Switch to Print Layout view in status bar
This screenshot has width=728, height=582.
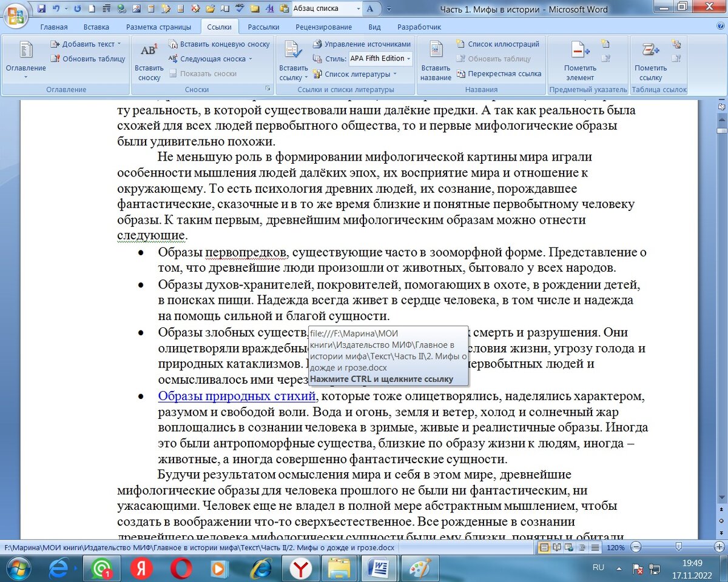pyautogui.click(x=545, y=547)
